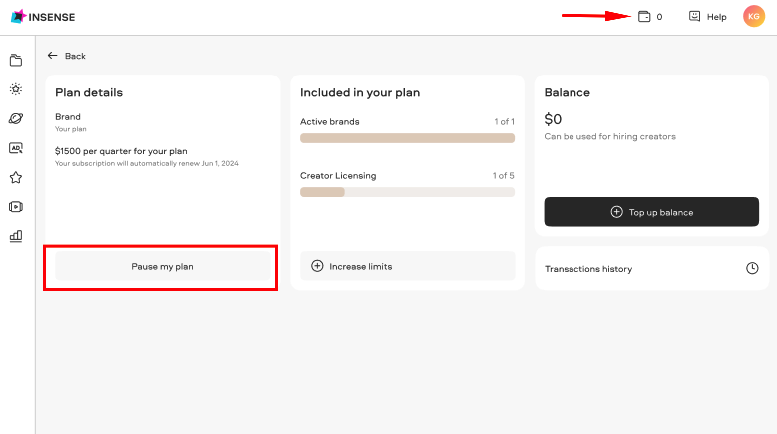Open the planet discovery icon in sidebar
777x434 pixels.
click(x=16, y=118)
